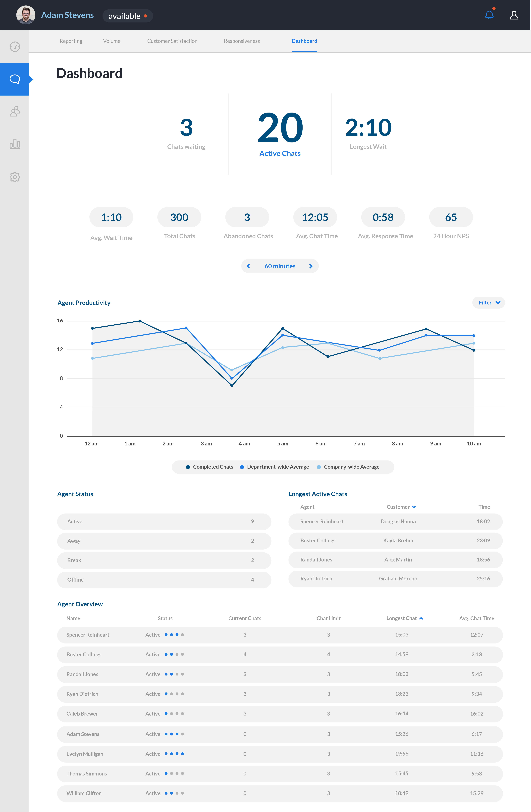Sort by Customer column chevron

(x=414, y=507)
